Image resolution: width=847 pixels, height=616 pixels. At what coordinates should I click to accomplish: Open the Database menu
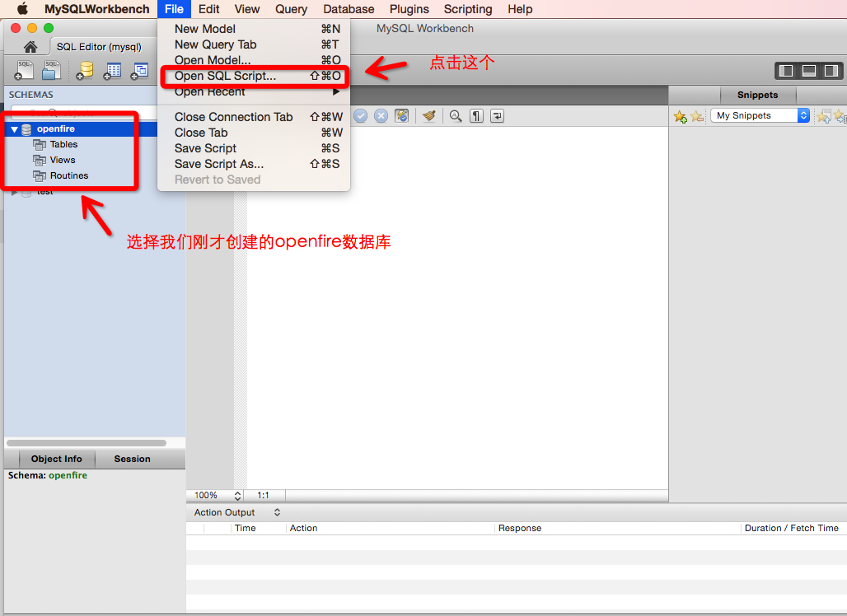(349, 9)
